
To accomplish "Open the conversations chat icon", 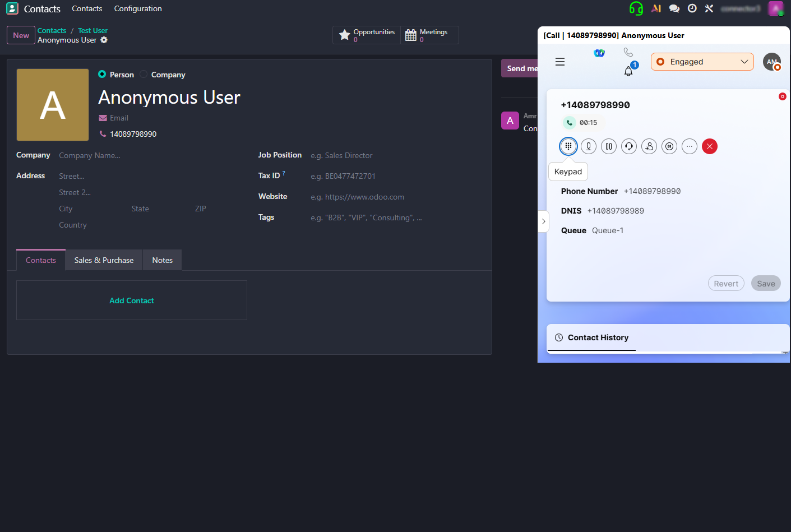I will pyautogui.click(x=674, y=8).
